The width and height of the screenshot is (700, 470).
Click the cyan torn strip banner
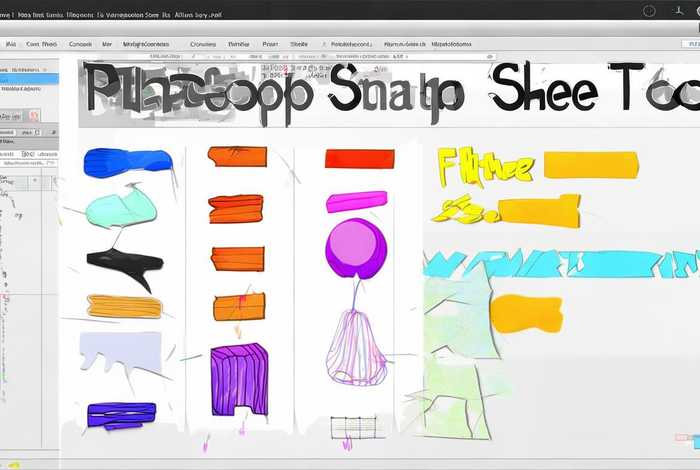[x=560, y=264]
